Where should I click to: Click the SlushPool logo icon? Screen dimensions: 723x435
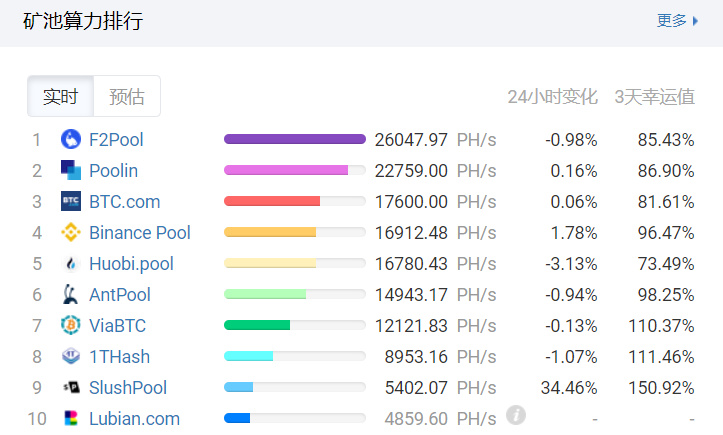(71, 388)
